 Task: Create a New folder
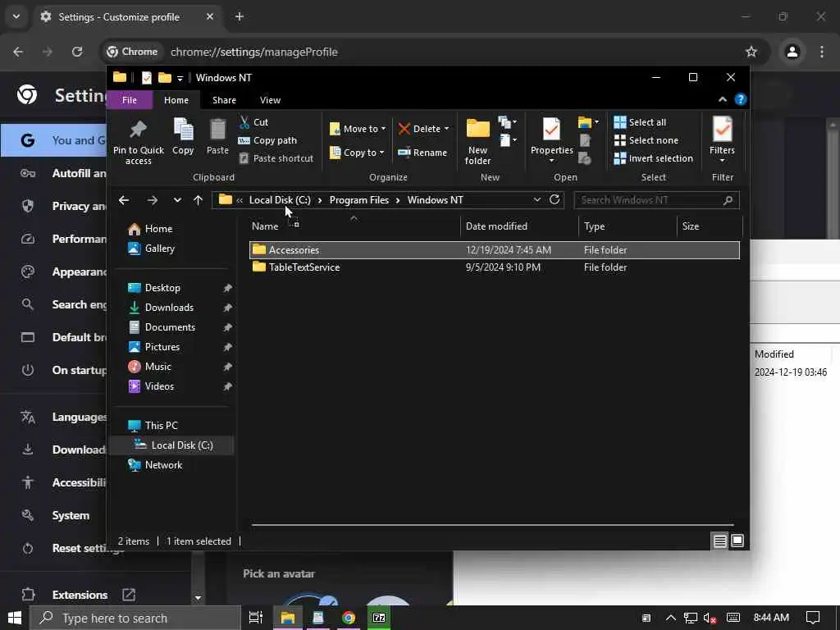[x=478, y=140]
